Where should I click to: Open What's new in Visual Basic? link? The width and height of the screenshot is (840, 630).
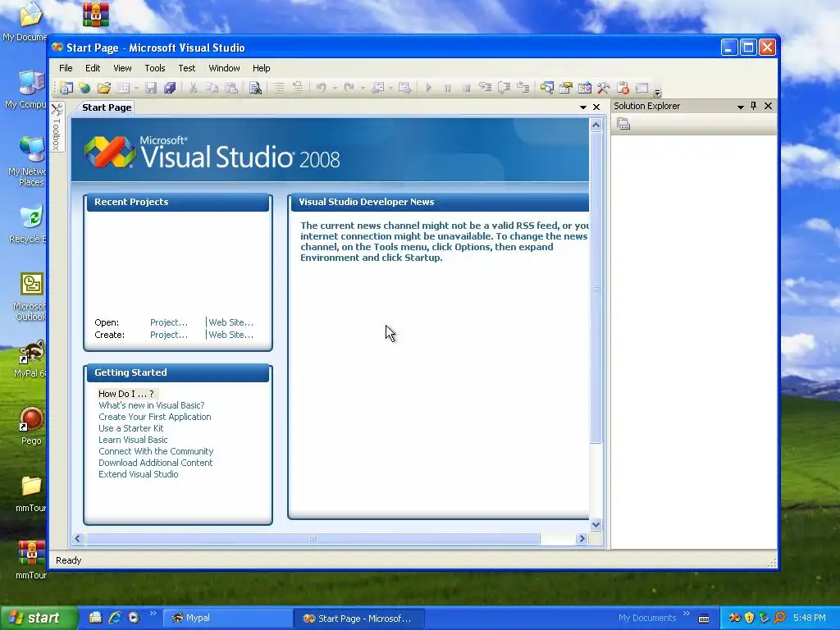pos(152,405)
